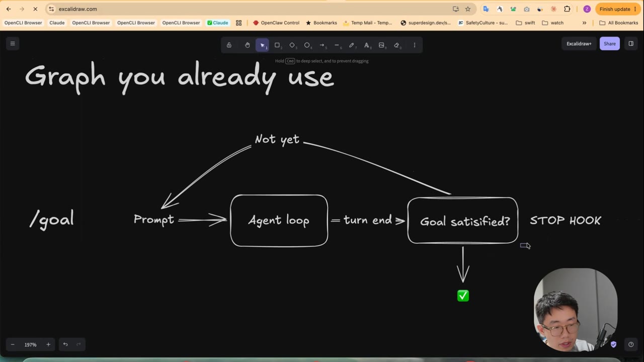Select the Text tool
The width and height of the screenshot is (644, 362).
[367, 45]
